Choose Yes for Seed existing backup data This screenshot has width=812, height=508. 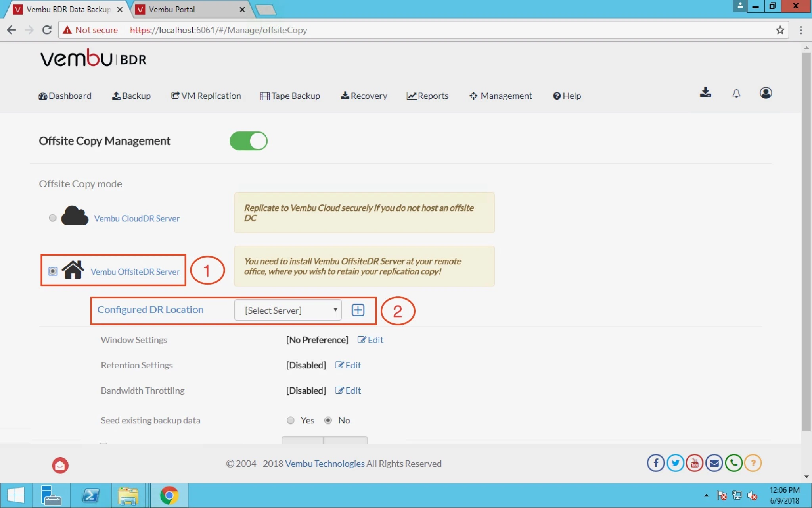pyautogui.click(x=291, y=420)
